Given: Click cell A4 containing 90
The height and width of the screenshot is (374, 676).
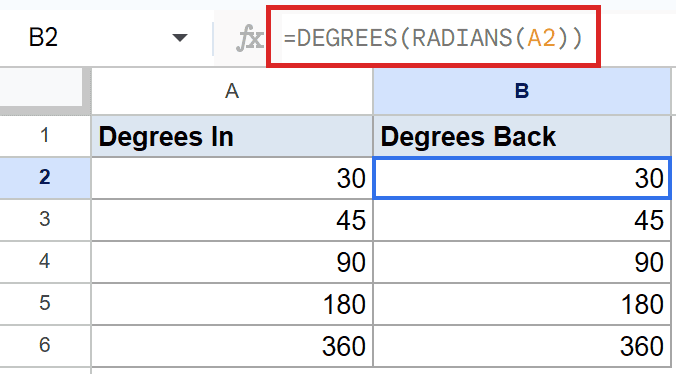Looking at the screenshot, I should pos(232,261).
